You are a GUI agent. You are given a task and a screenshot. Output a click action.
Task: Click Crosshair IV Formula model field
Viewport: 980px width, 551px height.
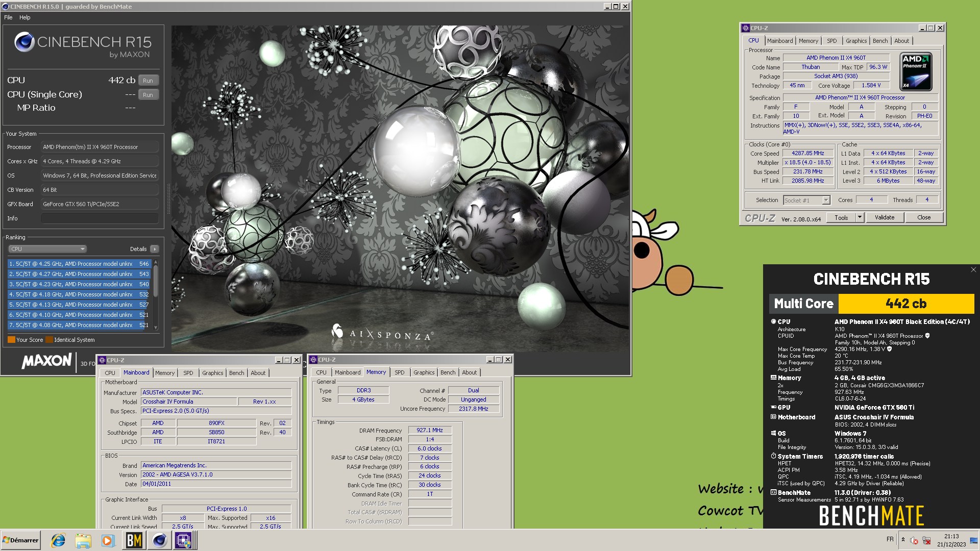coord(189,402)
